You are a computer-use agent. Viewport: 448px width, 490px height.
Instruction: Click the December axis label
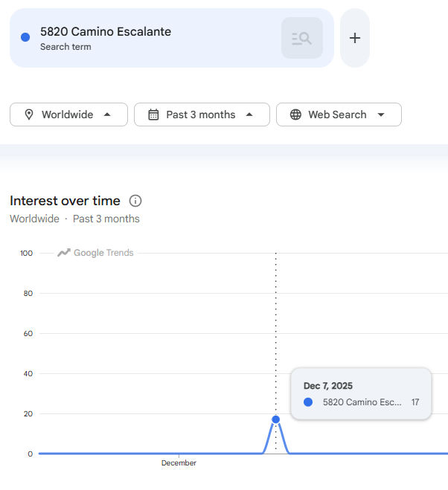coord(179,462)
